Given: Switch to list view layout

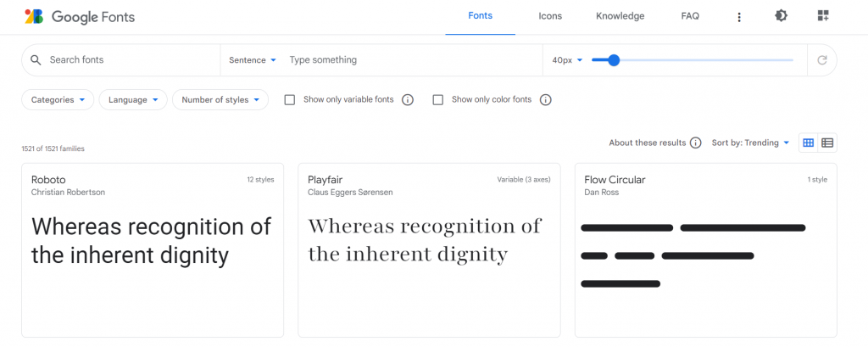Looking at the screenshot, I should tap(827, 143).
